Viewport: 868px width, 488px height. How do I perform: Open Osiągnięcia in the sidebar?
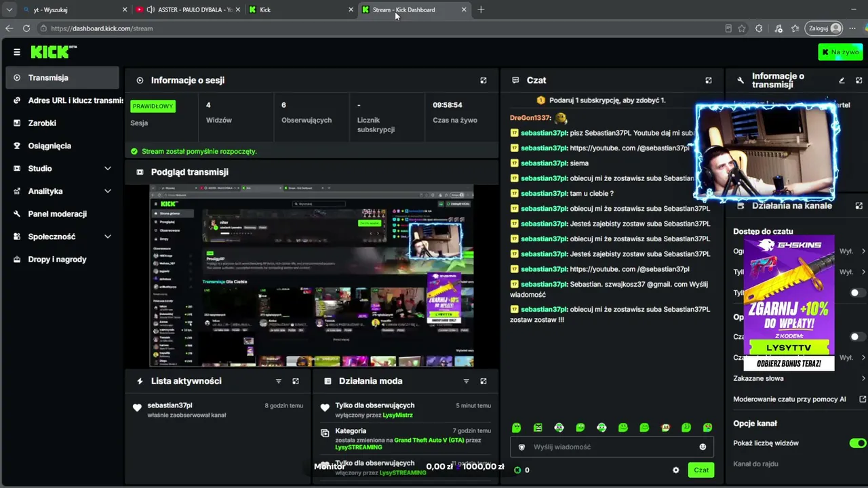[x=62, y=146]
